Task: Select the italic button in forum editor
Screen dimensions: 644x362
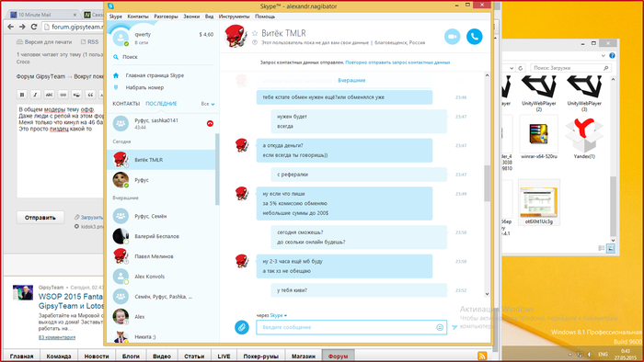Action: [35, 95]
